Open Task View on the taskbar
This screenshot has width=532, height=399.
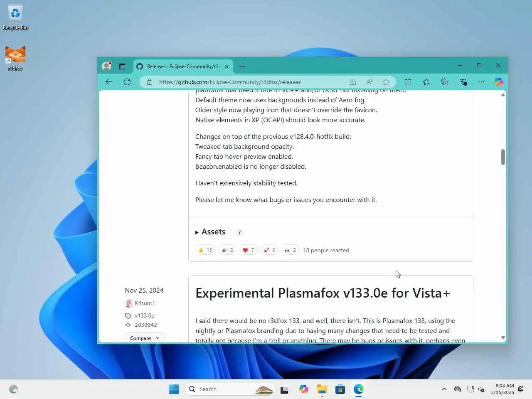click(284, 389)
